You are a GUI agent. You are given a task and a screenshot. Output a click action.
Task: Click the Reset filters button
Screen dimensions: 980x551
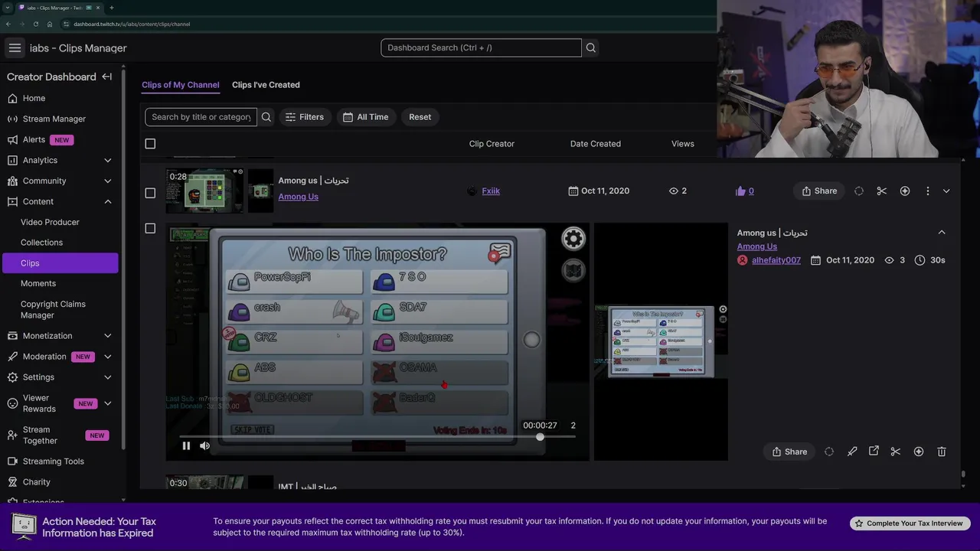pos(420,117)
